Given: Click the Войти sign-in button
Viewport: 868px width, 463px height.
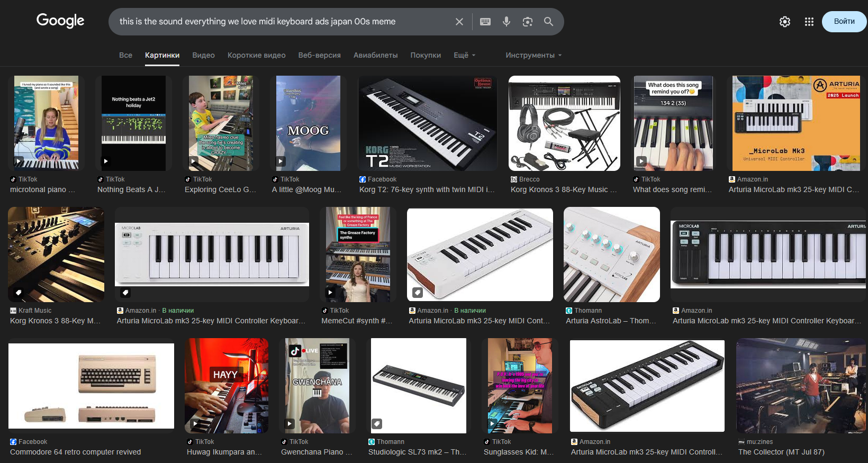Looking at the screenshot, I should [x=844, y=22].
